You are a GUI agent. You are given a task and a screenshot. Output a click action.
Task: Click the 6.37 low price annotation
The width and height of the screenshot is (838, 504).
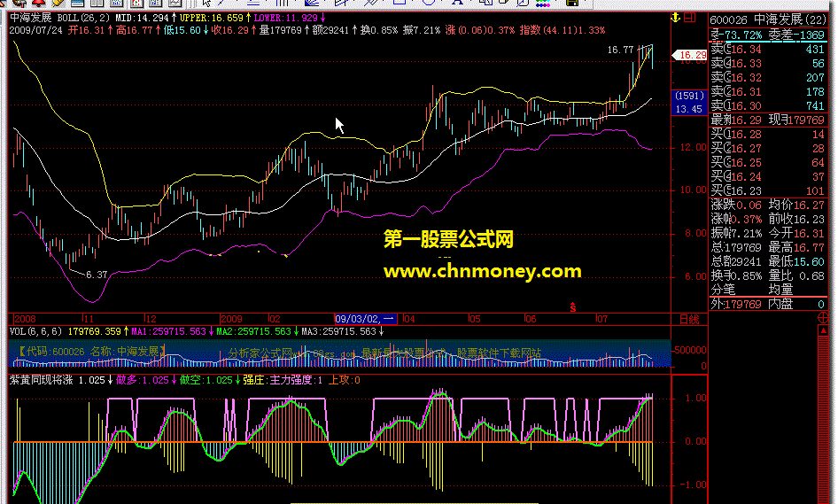tap(97, 275)
